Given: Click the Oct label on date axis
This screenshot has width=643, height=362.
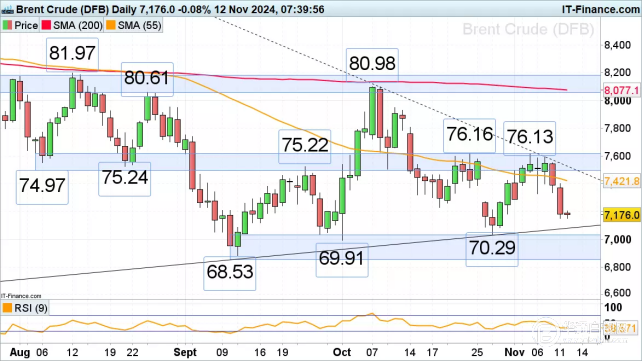Looking at the screenshot, I should coord(342,353).
